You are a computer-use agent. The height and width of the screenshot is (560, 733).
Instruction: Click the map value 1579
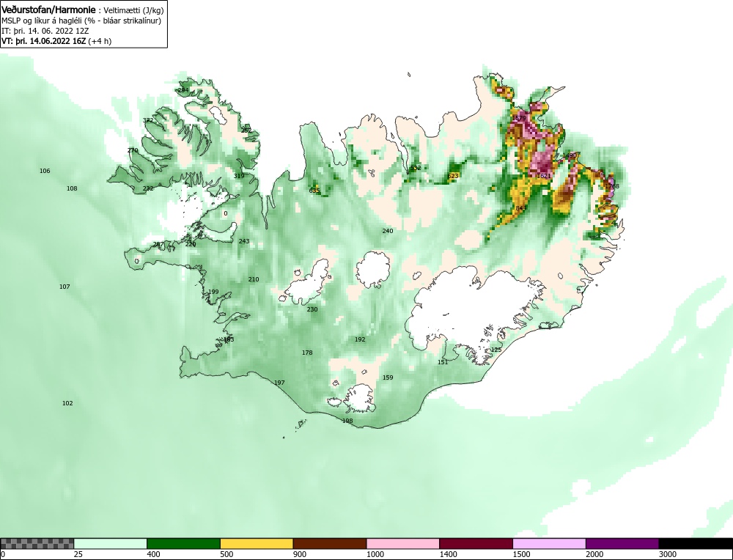[x=520, y=118]
